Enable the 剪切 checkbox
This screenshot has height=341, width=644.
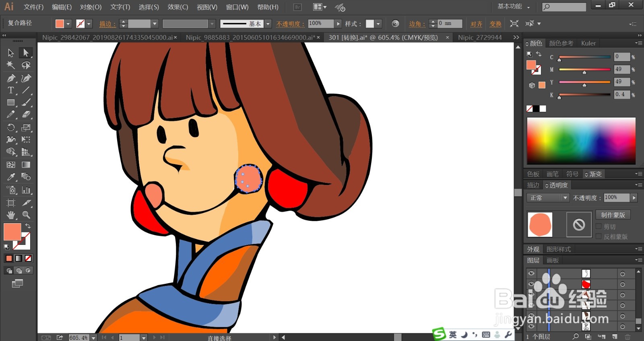[599, 226]
